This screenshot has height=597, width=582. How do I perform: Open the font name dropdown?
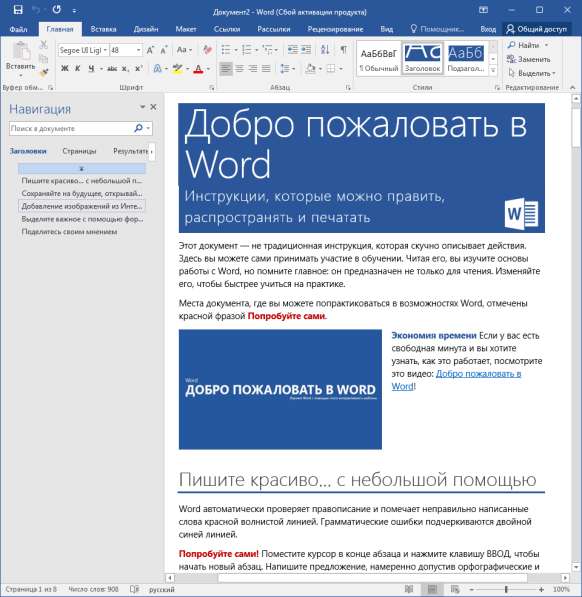click(x=105, y=50)
